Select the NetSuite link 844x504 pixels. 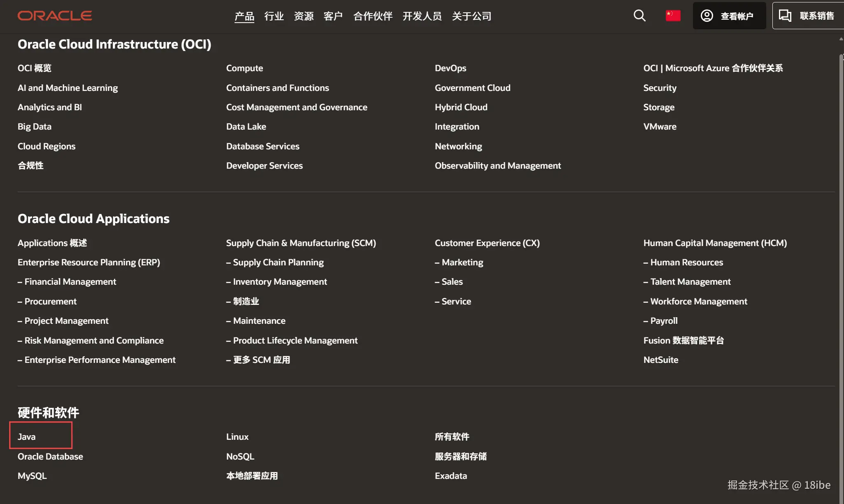pos(660,360)
